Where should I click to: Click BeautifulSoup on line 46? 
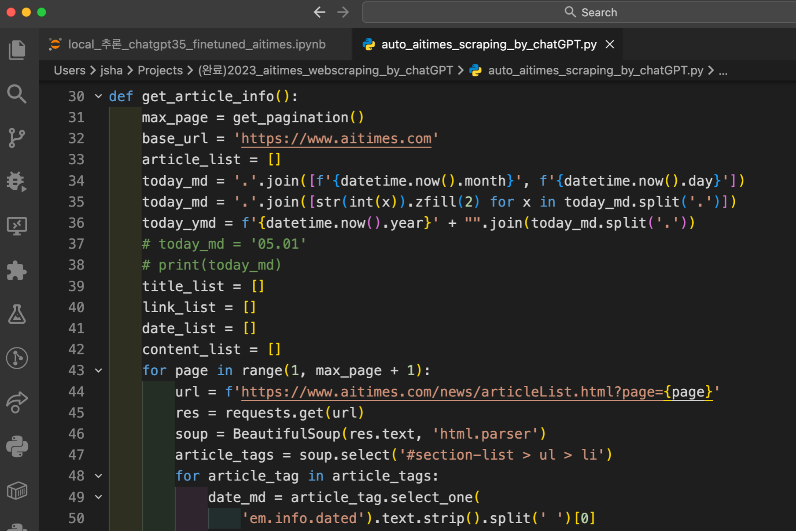[x=287, y=434]
